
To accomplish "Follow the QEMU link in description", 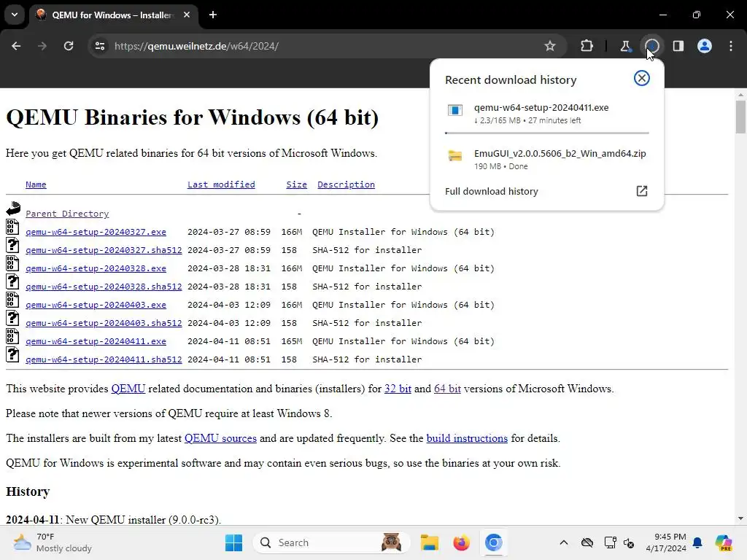I will [128, 389].
